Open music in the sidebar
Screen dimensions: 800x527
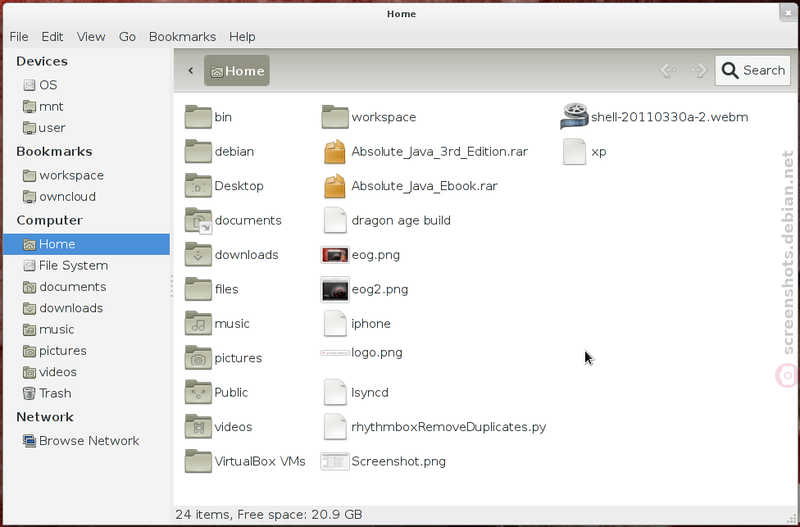tap(86, 330)
